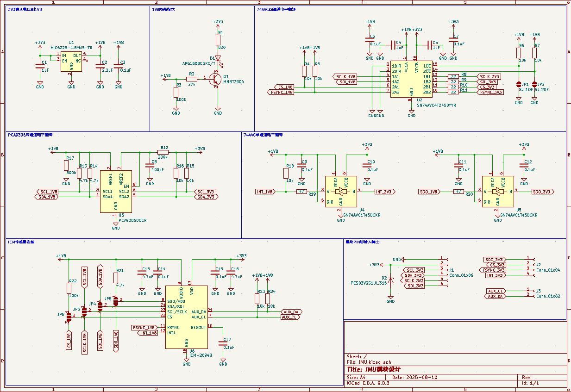Click the D2 TVS diode symbol

390,280
